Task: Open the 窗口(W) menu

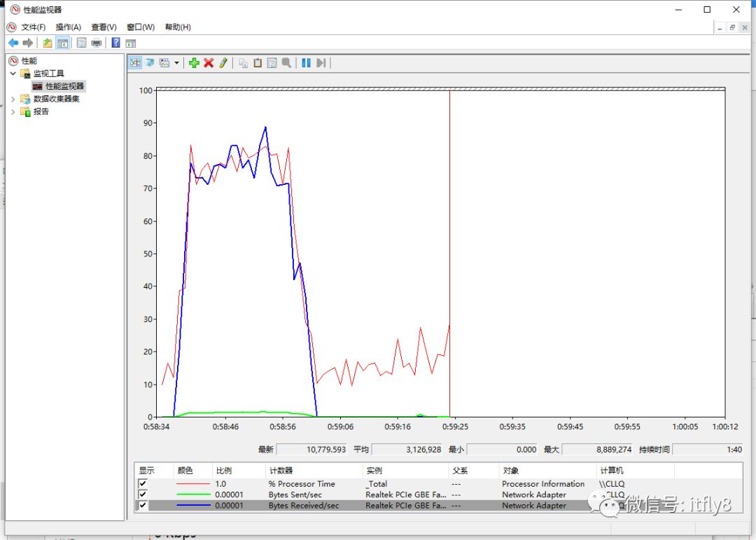Action: pyautogui.click(x=141, y=27)
